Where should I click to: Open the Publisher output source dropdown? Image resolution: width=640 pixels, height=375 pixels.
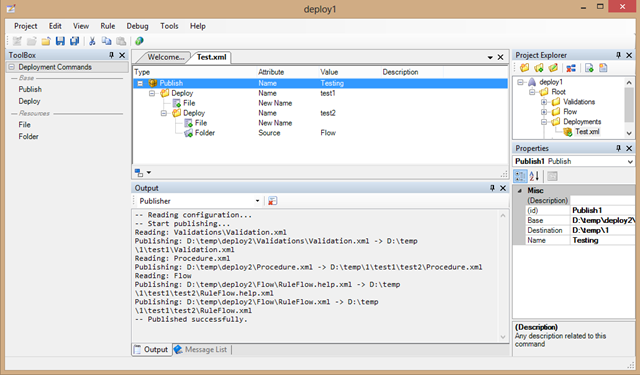pyautogui.click(x=257, y=201)
